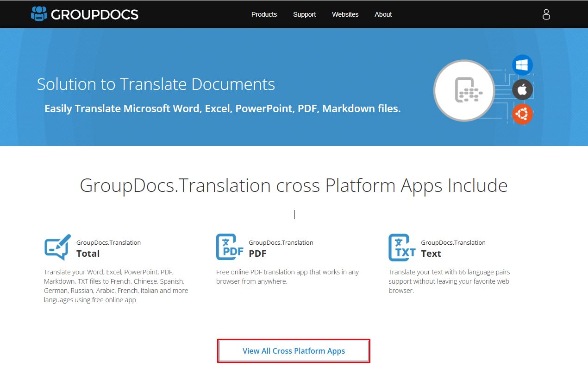Click 'GroupDocs.Translation cross Platform Apps Include' heading

(x=294, y=185)
